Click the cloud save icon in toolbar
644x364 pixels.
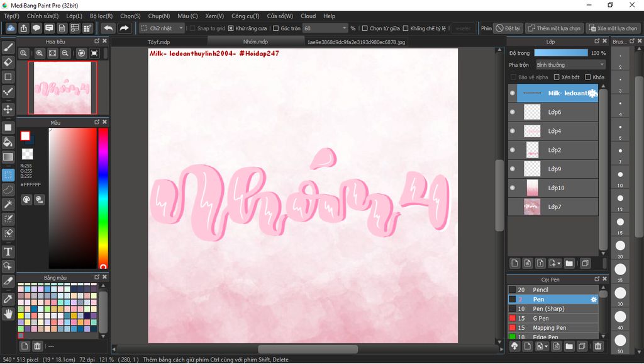(11, 28)
